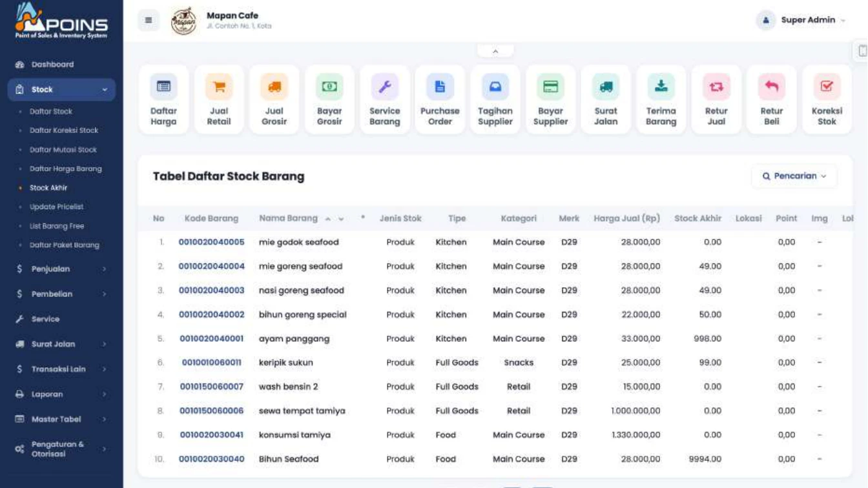Open item code 0010020040004 link
This screenshot has width=868, height=488.
click(212, 266)
